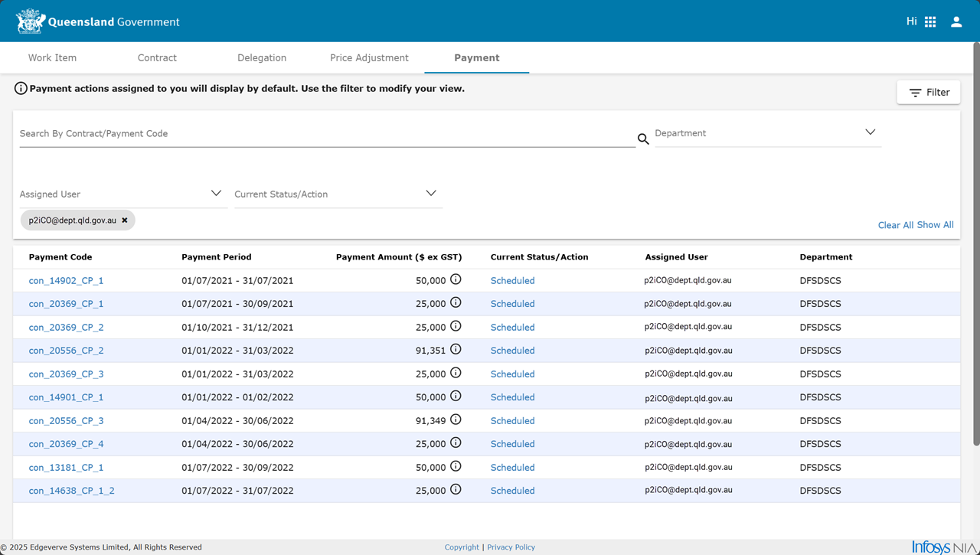The image size is (980, 555).
Task: Click the Search By Contract/Payment Code field
Action: (326, 134)
